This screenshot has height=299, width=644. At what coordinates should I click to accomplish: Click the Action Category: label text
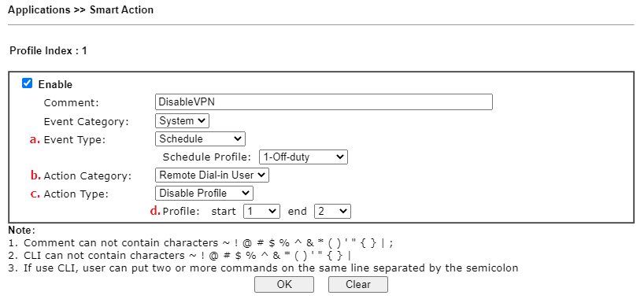(87, 175)
